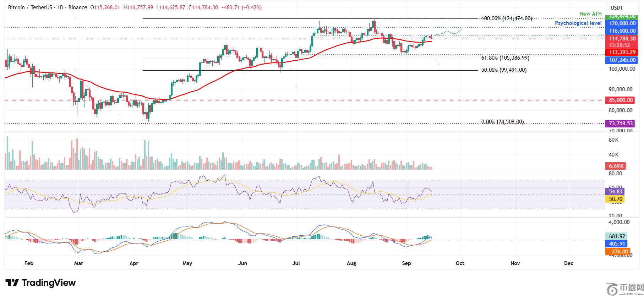This screenshot has height=296, width=644.
Task: Click the red 114,784.30 current price label
Action: [620, 39]
